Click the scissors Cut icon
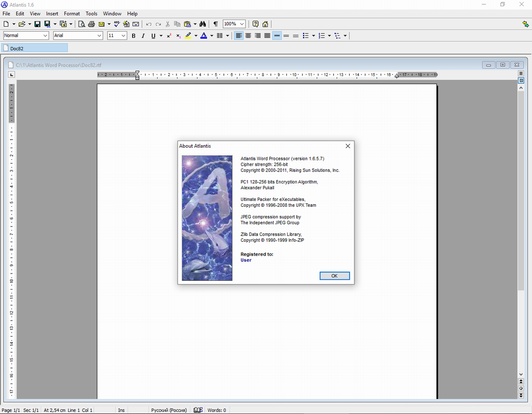 pyautogui.click(x=168, y=24)
